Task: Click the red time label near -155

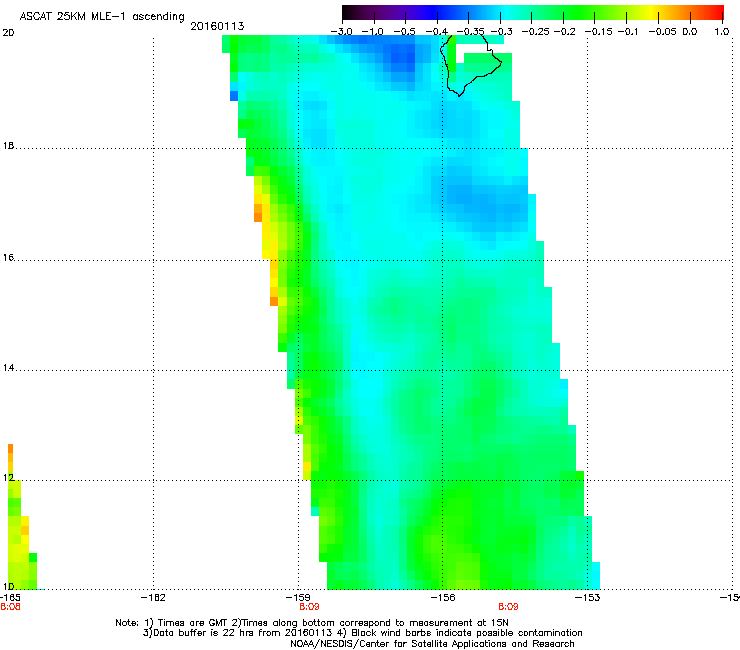Action: (508, 607)
